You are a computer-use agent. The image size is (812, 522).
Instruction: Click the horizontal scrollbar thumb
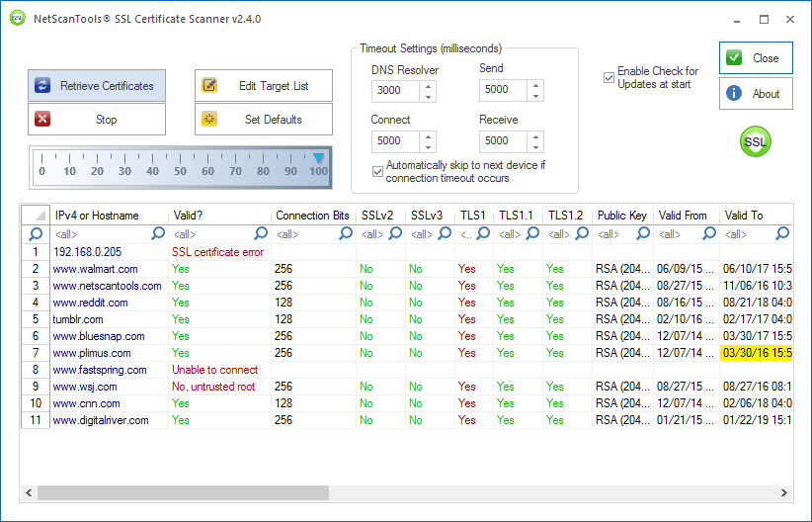tap(184, 492)
